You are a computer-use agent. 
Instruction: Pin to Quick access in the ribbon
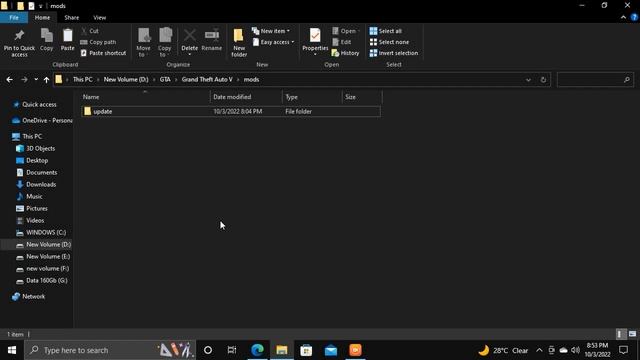(19, 43)
